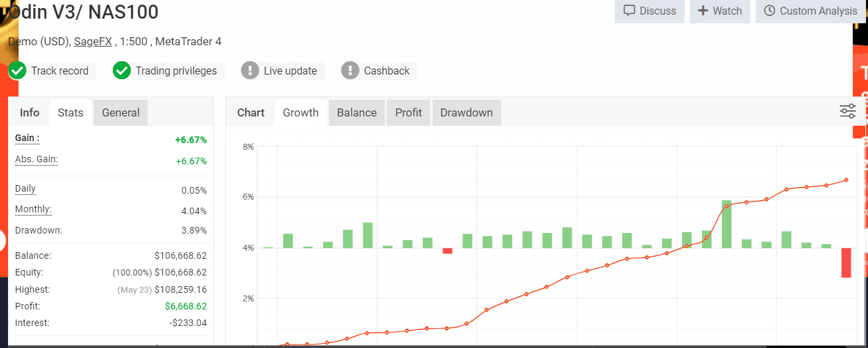The image size is (868, 348).
Task: Click the Gain label in stats
Action: click(x=27, y=138)
